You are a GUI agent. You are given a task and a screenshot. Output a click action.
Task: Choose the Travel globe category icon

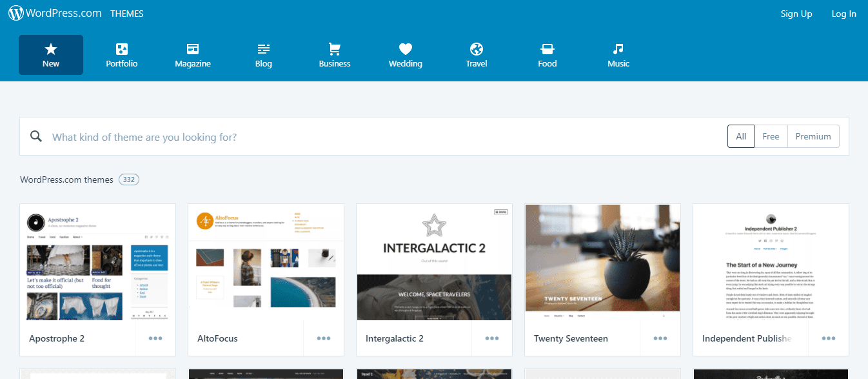pos(477,49)
